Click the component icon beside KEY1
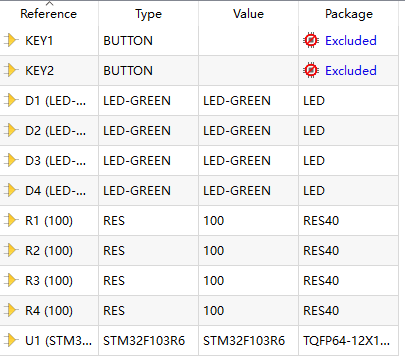 coord(11,40)
